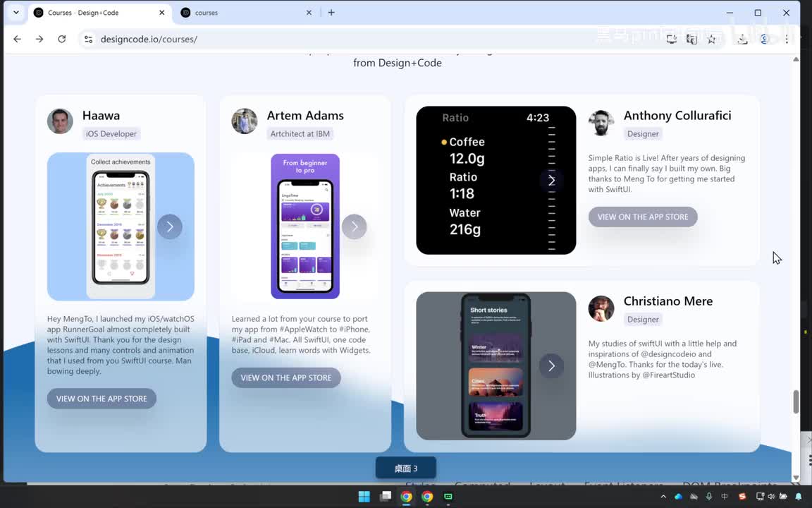Click the Designer tag under Anthony Collurafici
Screen dimensions: 812x508
643,134
